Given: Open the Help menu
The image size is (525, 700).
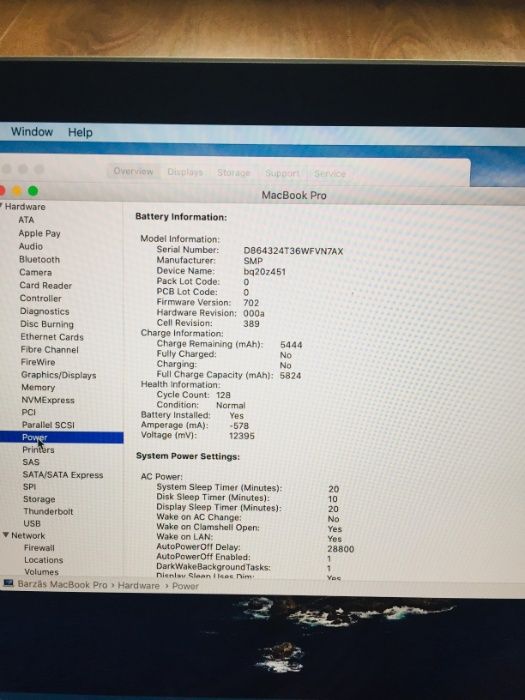Looking at the screenshot, I should [80, 133].
